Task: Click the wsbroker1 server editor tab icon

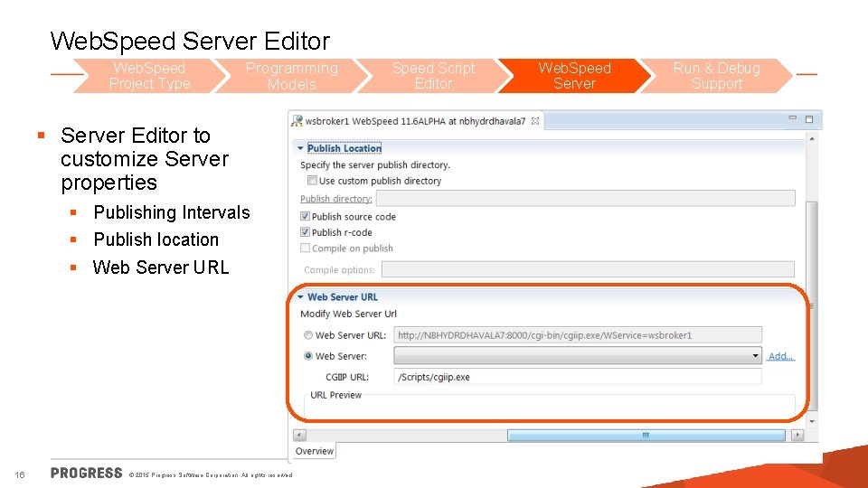Action: 297,120
